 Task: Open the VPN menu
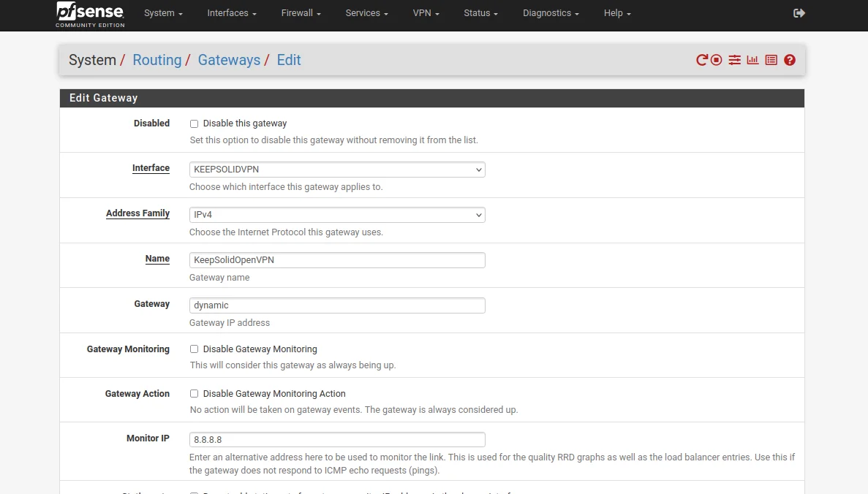coord(426,13)
